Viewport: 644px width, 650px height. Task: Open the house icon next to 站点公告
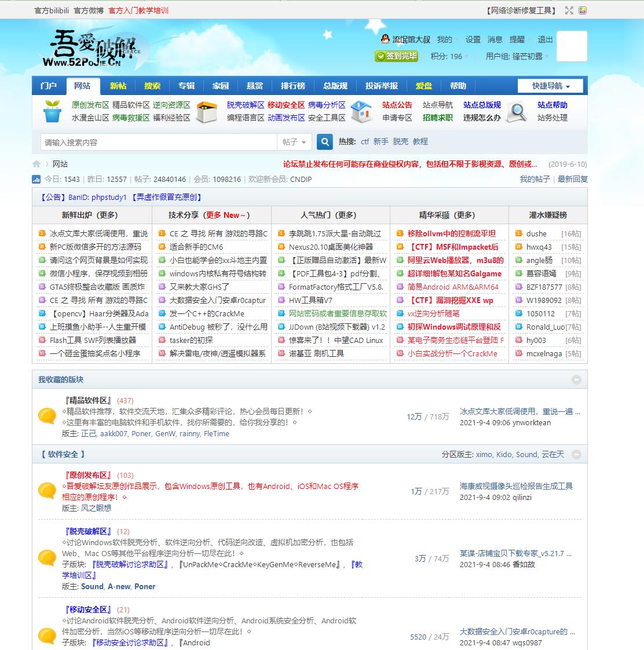click(x=361, y=111)
